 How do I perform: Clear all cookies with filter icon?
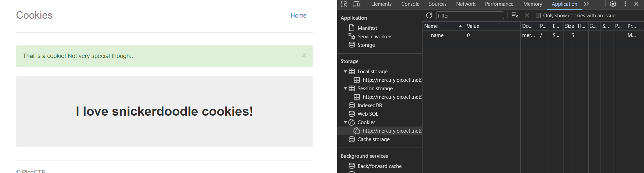coord(515,15)
